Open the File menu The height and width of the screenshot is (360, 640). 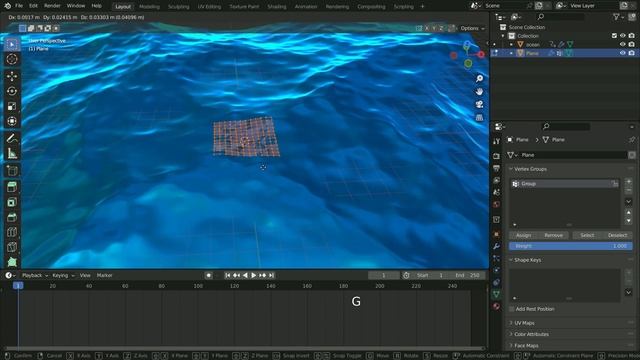pyautogui.click(x=19, y=6)
